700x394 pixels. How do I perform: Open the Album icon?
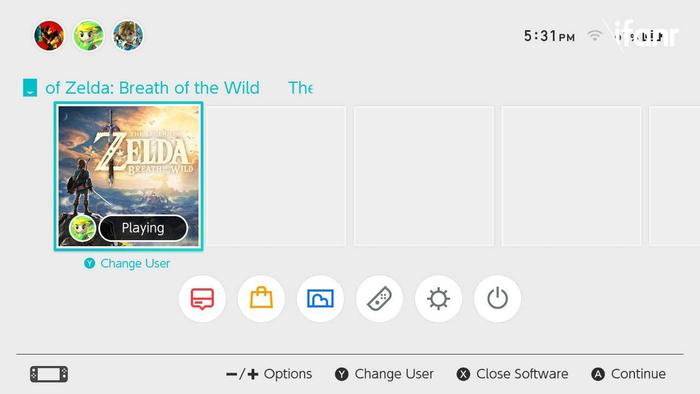click(x=320, y=299)
